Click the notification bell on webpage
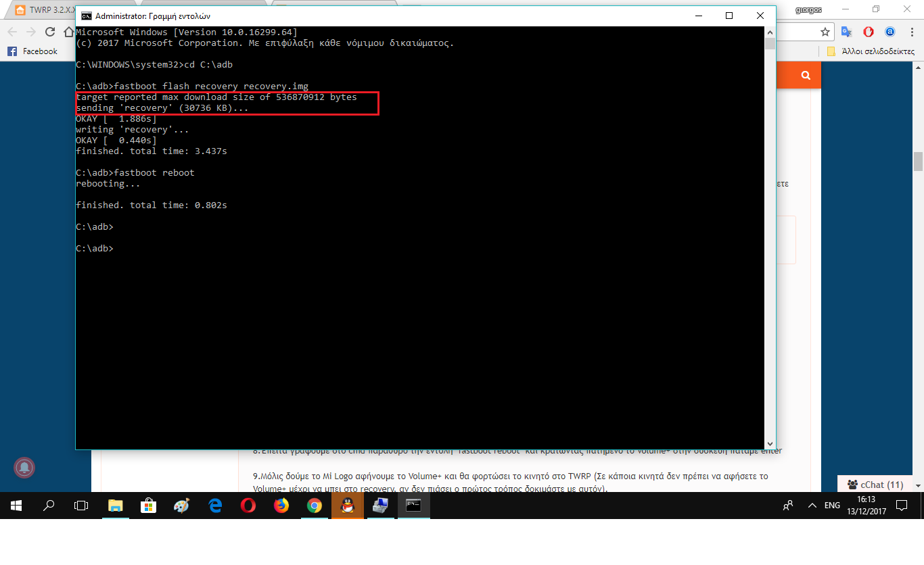 [24, 467]
